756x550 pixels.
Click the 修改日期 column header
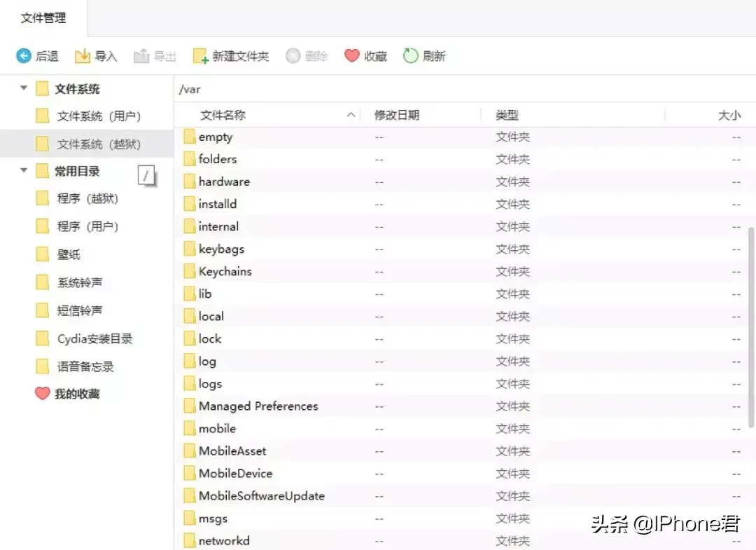[397, 115]
